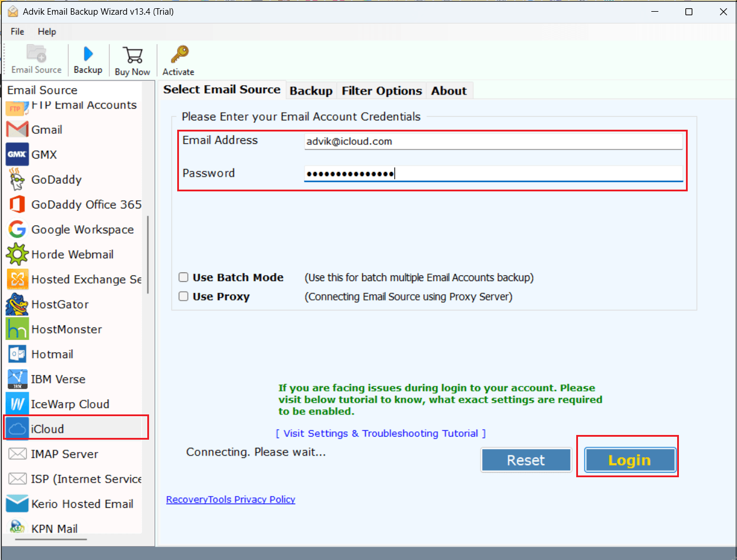Viewport: 737px width, 560px height.
Task: Start the Backup toolbar play icon
Action: pyautogui.click(x=88, y=54)
